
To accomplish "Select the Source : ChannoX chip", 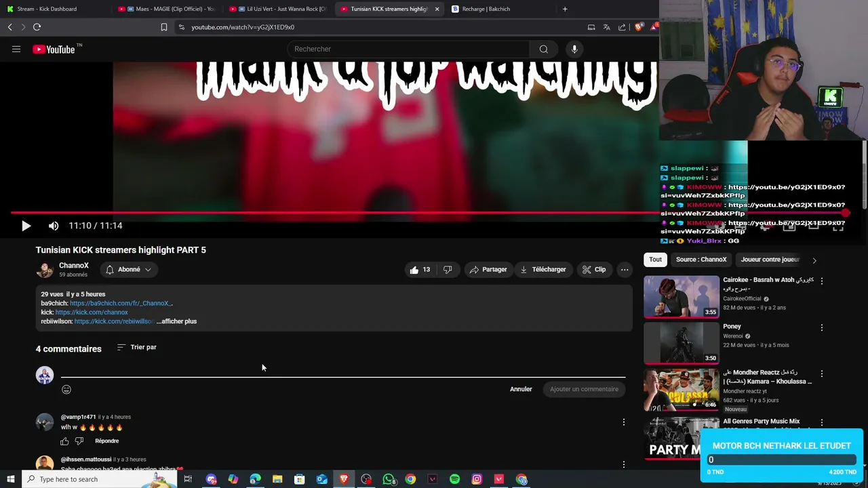I will pos(701,260).
